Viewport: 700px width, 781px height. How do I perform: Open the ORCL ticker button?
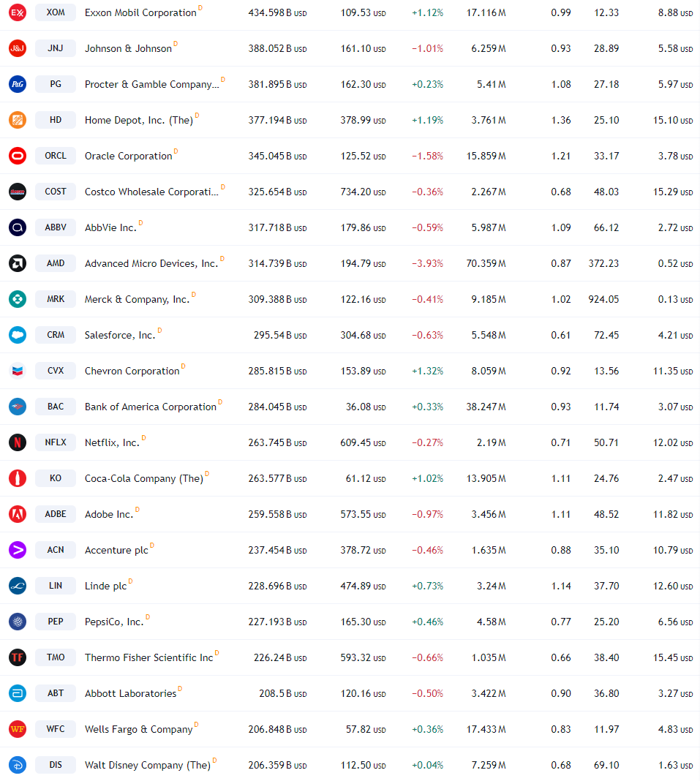tap(56, 156)
